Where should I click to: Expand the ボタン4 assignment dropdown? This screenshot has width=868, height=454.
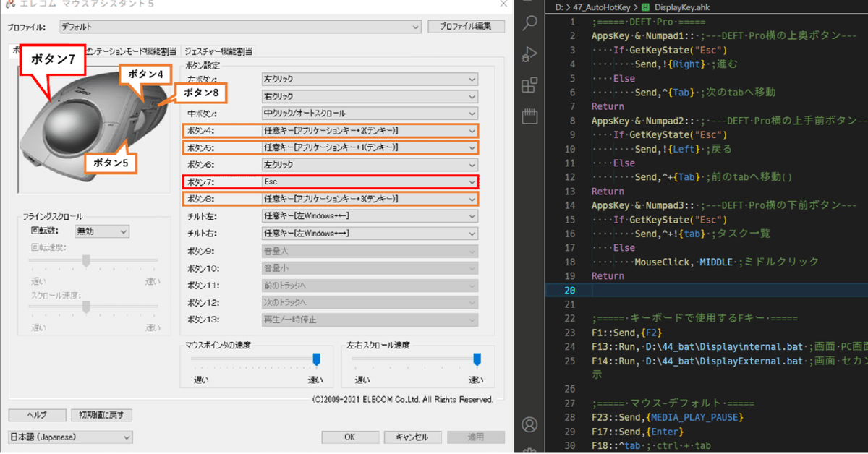tap(370, 131)
